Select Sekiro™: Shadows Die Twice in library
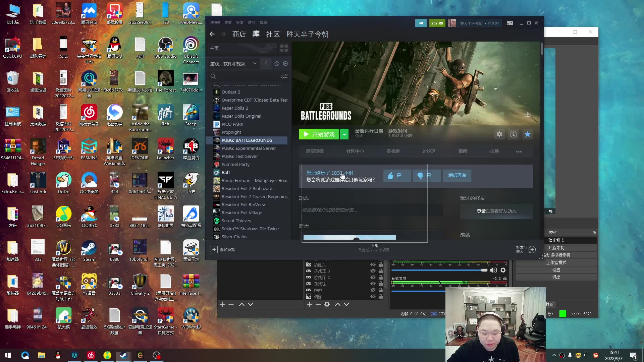This screenshot has height=362, width=644. [x=250, y=229]
